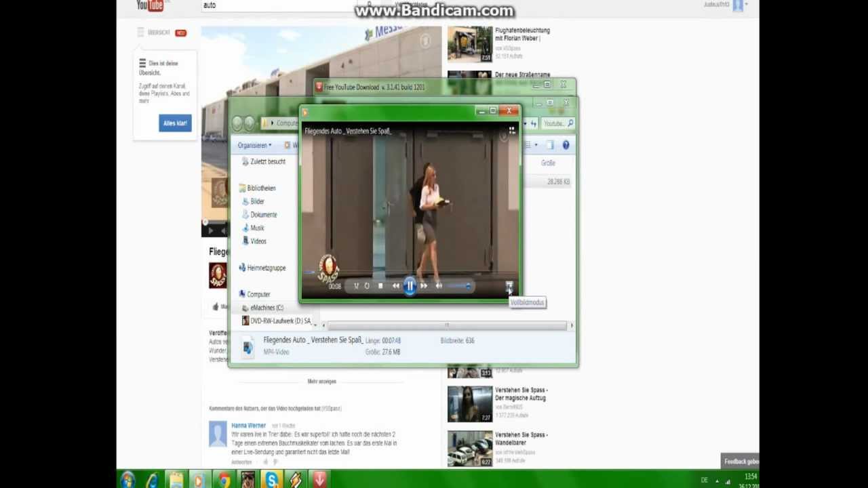
Task: Select Heimnetzgruppe in sidebar
Action: tap(262, 268)
